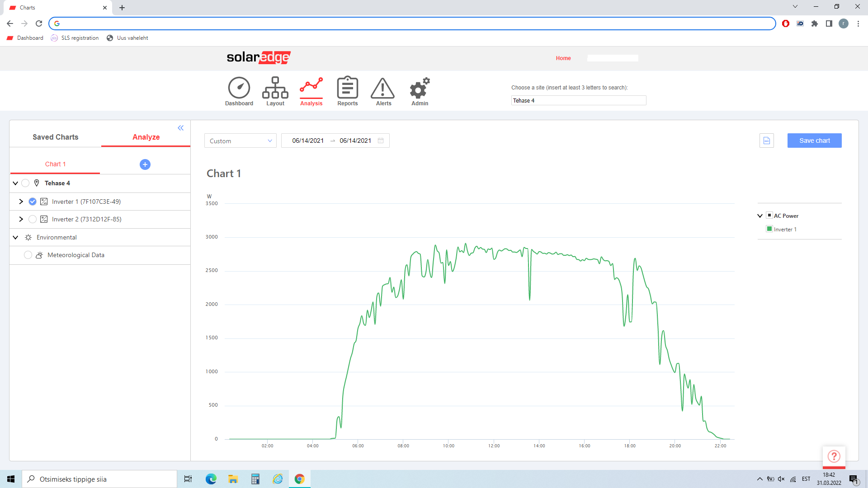Open the Admin gears icon
Screen dimensions: 868x488
pyautogui.click(x=420, y=88)
